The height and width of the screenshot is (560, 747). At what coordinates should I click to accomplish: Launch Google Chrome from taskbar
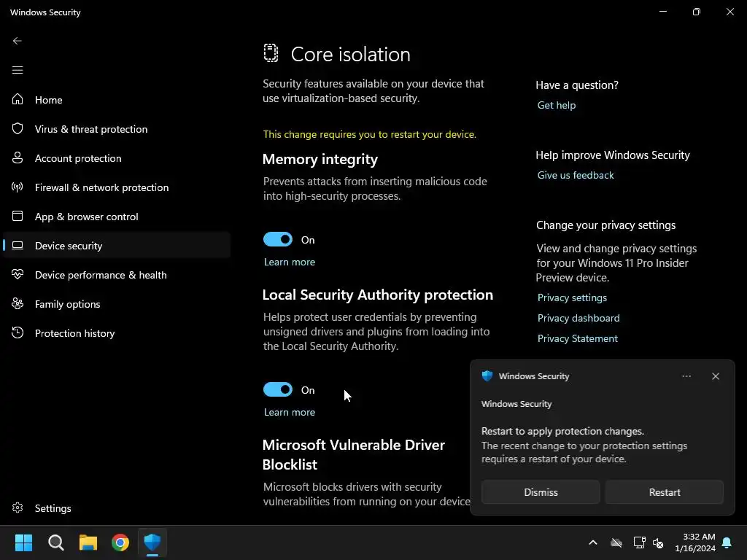(x=120, y=542)
